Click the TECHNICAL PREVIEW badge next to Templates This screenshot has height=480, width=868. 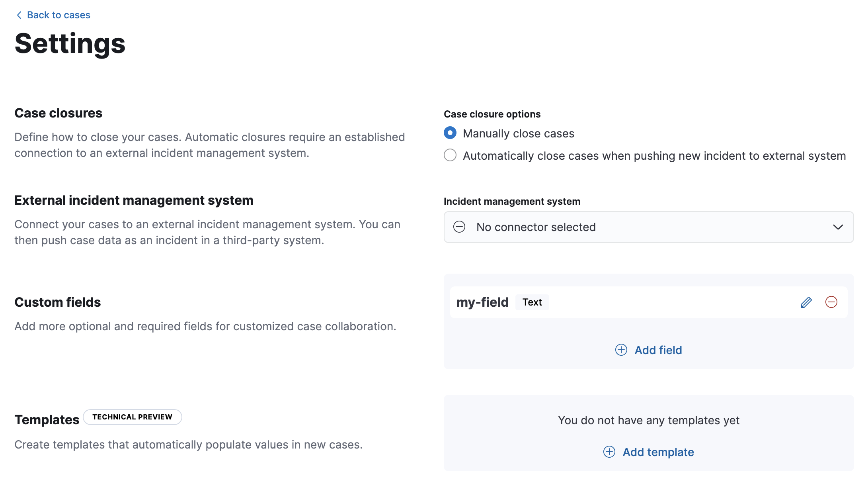tap(132, 417)
